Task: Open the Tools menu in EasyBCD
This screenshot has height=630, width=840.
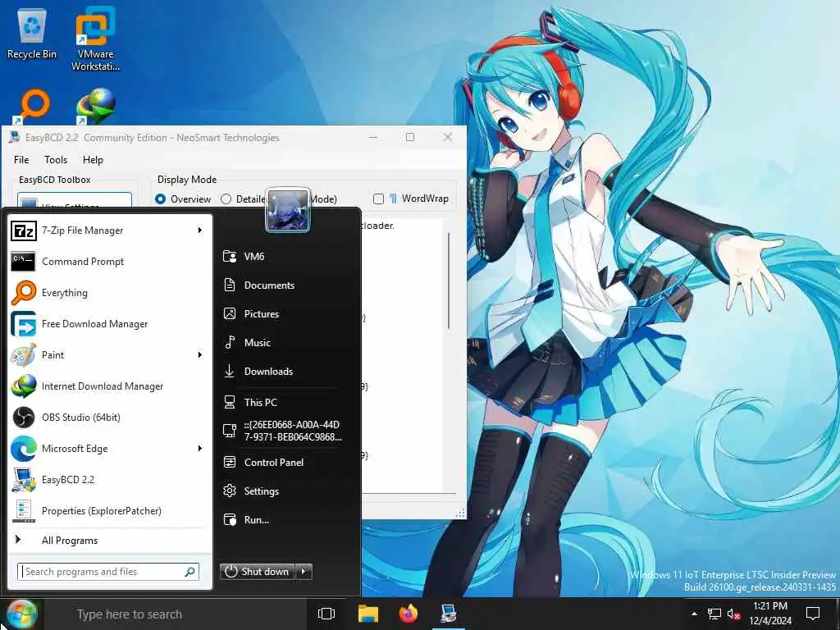Action: point(56,160)
